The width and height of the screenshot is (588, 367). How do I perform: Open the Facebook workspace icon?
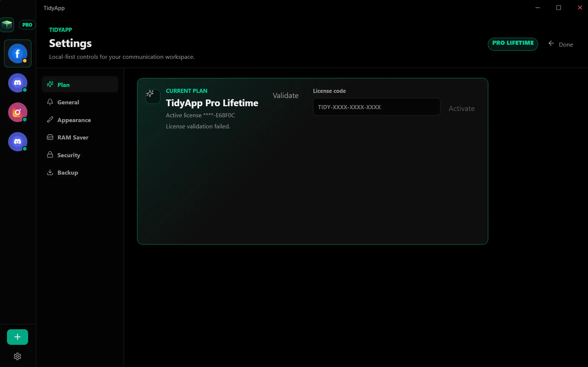coord(18,54)
